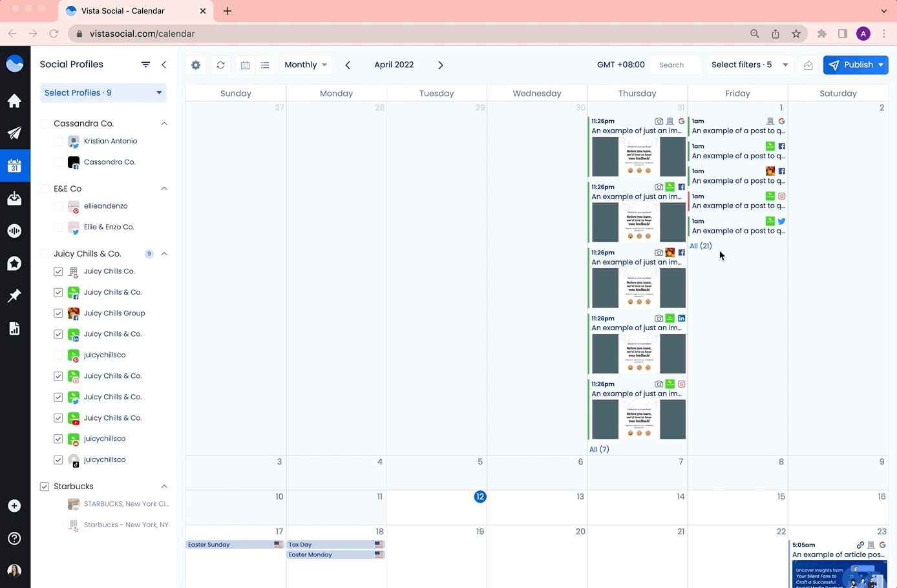Check the ellieandenzo profile checkbox
The image size is (897, 588).
[58, 206]
